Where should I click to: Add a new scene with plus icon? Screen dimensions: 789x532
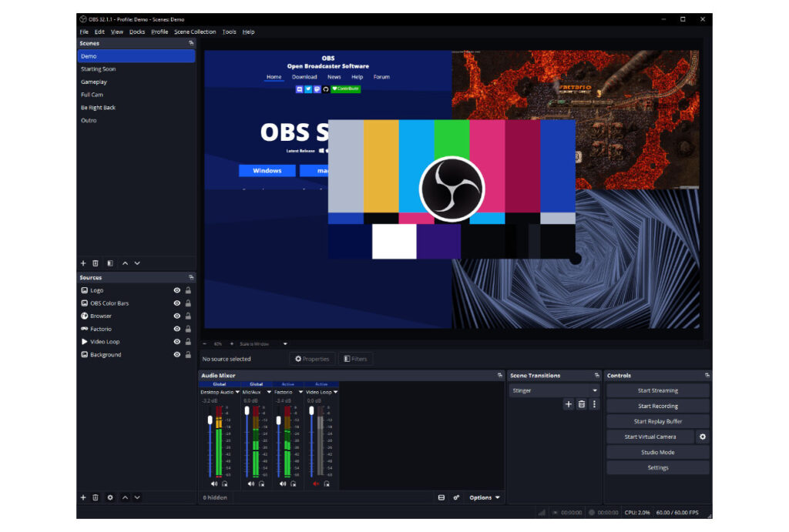(x=83, y=263)
